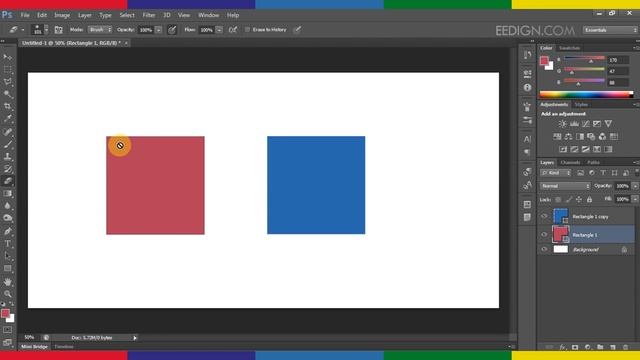Open the layer filter Kind dropdown
The width and height of the screenshot is (640, 360).
click(556, 173)
